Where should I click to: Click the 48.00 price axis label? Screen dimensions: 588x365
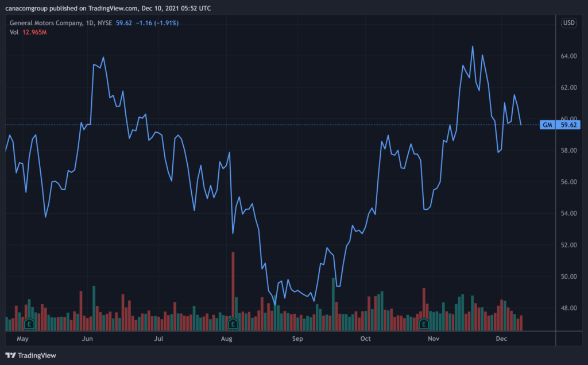coord(568,308)
